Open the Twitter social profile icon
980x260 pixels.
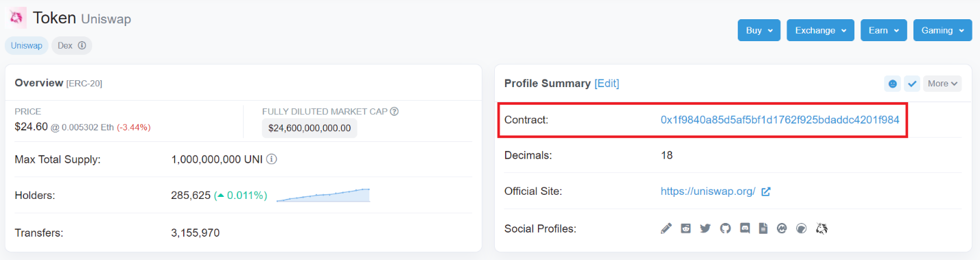pyautogui.click(x=705, y=228)
